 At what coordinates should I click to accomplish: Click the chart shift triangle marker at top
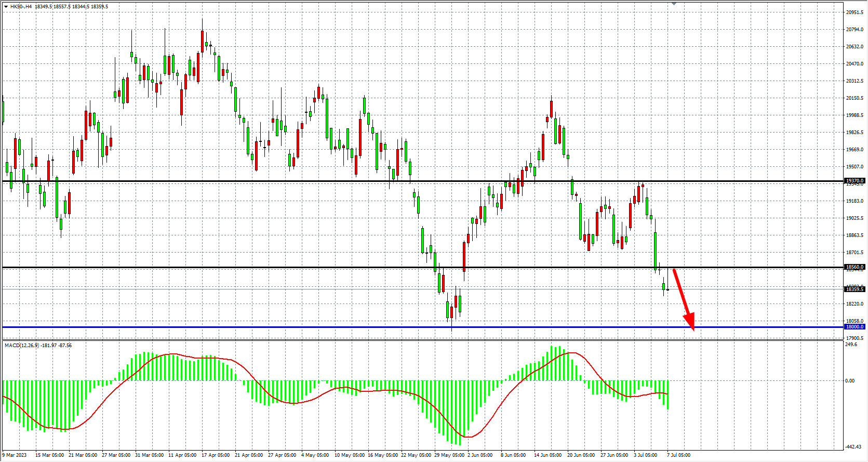[x=674, y=4]
